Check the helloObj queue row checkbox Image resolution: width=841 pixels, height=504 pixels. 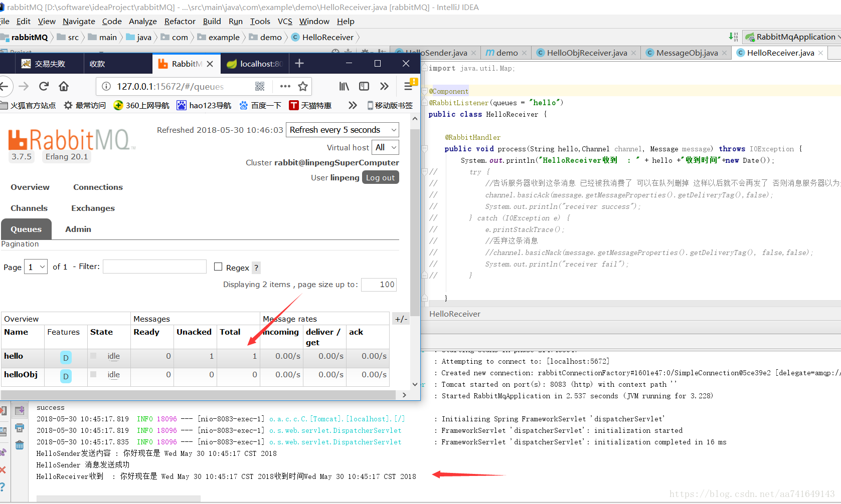[x=94, y=375]
